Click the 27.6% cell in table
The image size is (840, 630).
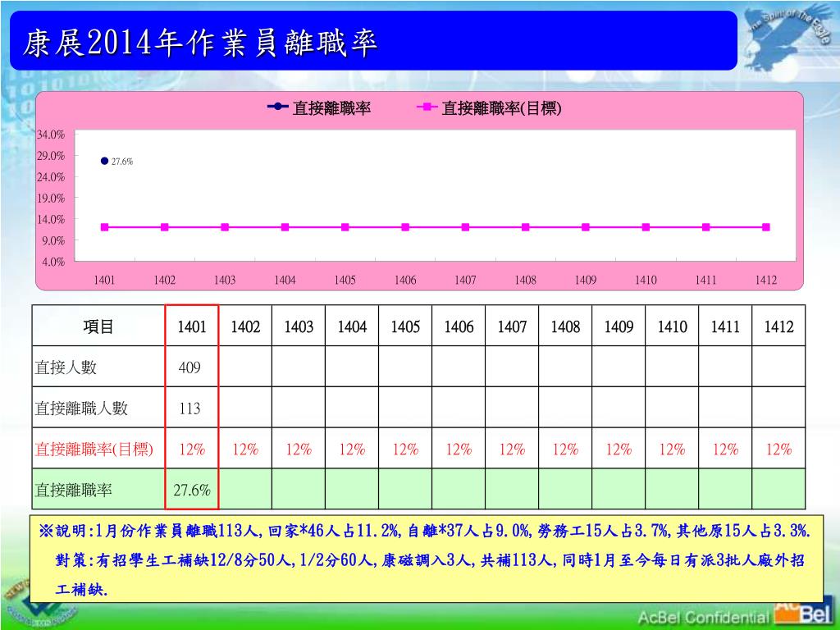click(x=192, y=490)
